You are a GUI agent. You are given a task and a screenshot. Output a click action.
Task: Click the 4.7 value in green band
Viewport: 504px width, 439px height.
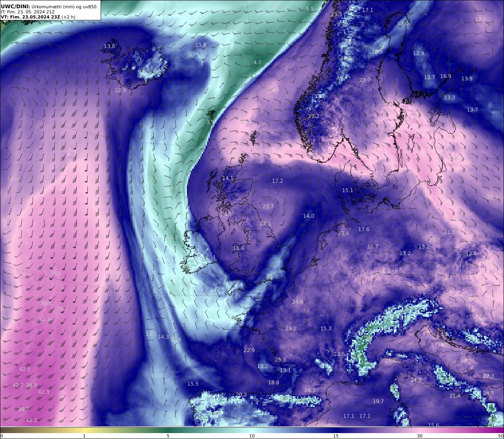(x=258, y=63)
